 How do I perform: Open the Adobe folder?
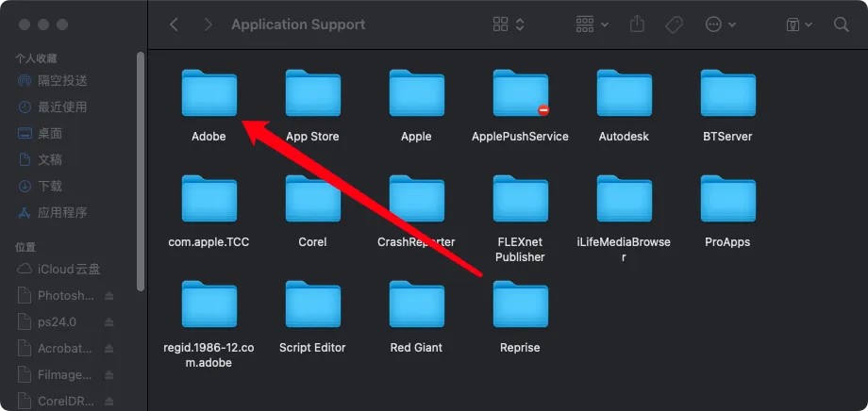tap(209, 93)
